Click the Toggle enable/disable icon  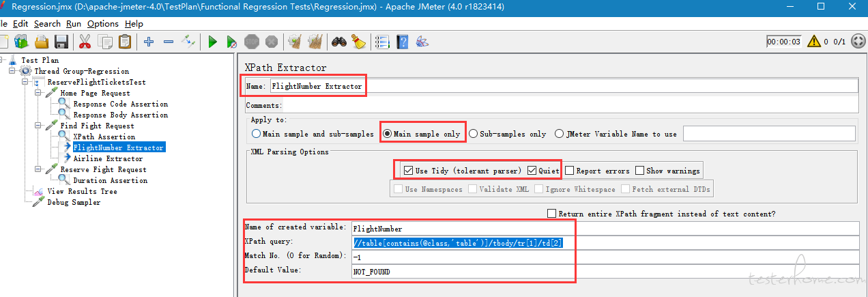tap(188, 42)
